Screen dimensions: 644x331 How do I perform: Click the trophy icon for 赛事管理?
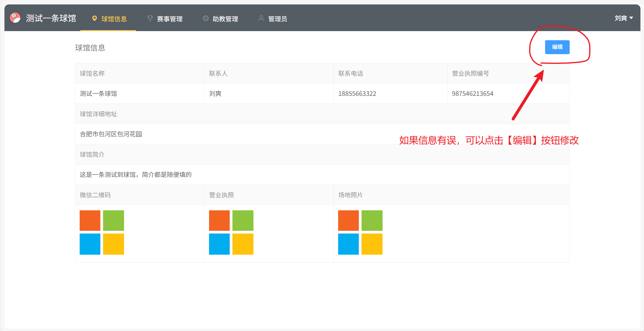[150, 18]
